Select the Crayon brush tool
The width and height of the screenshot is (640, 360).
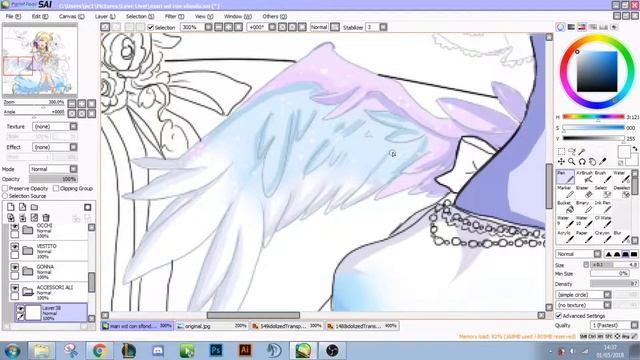pos(603,237)
